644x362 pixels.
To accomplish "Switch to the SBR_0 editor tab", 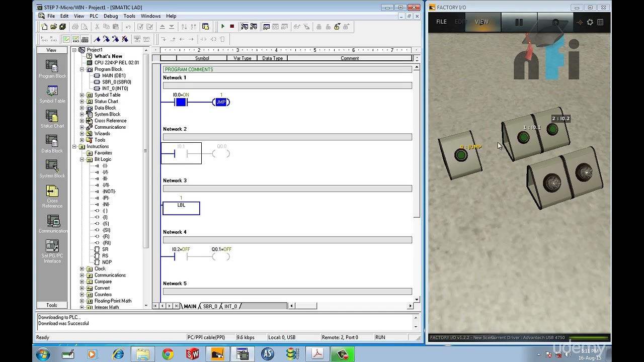I will click(210, 306).
